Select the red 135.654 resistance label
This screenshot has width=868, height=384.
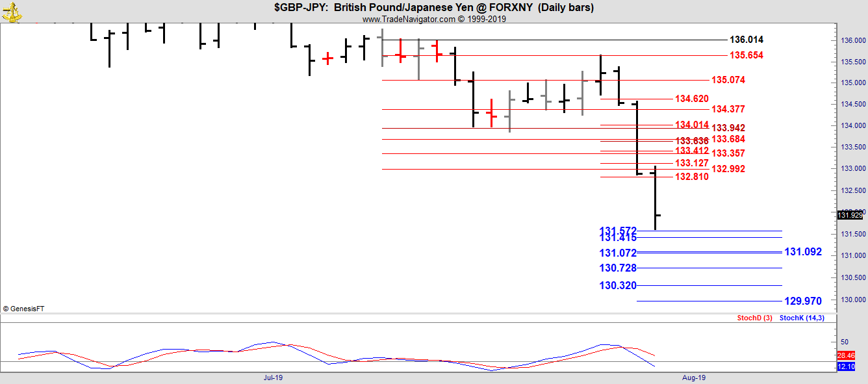pos(747,56)
